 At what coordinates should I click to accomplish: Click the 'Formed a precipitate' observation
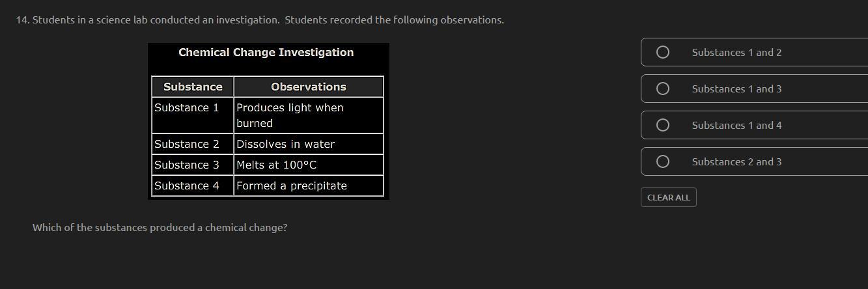(291, 186)
